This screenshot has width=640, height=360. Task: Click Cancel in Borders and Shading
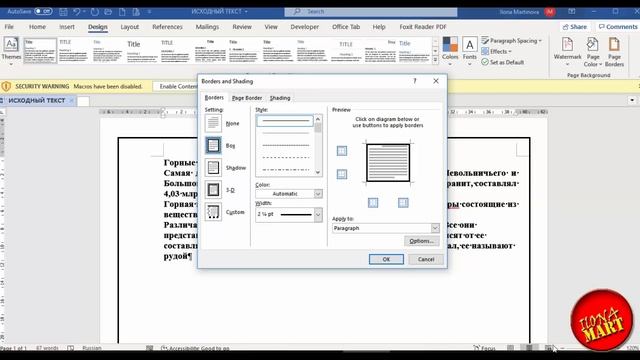[426, 259]
